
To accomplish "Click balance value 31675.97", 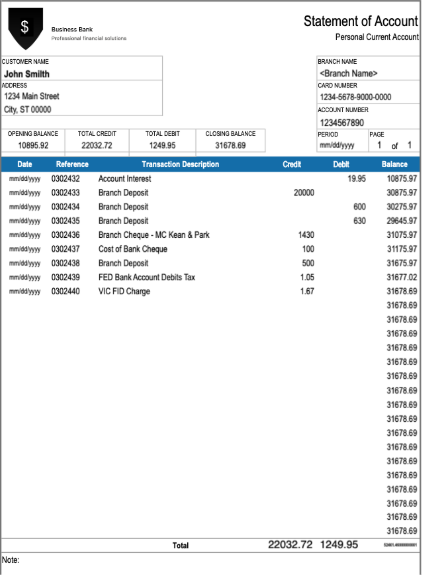I will (402, 263).
